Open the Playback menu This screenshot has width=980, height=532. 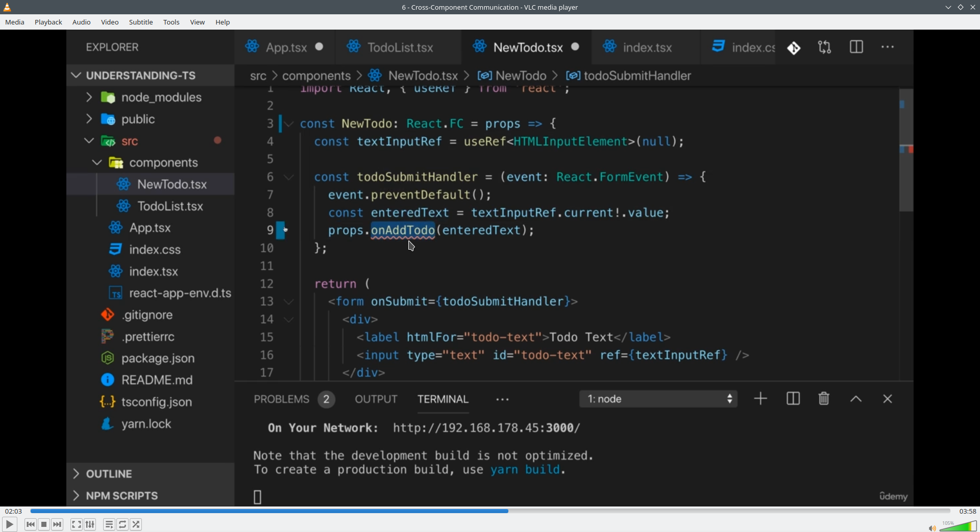pyautogui.click(x=48, y=22)
